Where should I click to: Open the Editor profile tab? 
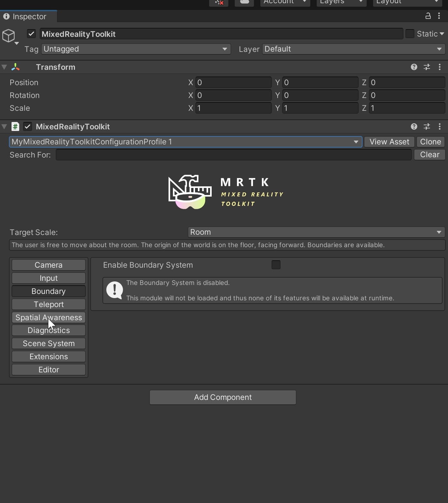[x=49, y=370]
